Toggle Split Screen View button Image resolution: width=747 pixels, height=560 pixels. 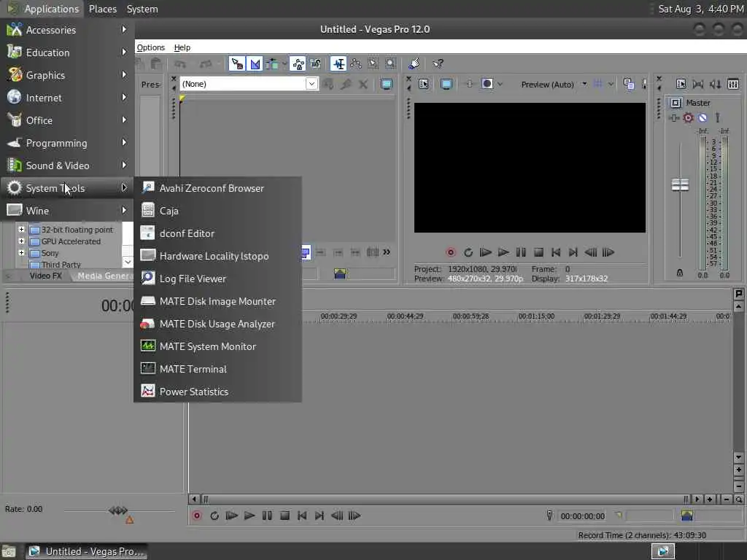pos(487,85)
